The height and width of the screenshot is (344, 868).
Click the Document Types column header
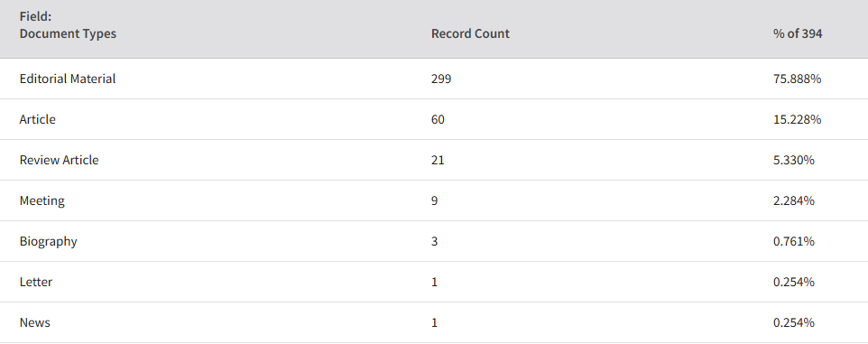(68, 33)
